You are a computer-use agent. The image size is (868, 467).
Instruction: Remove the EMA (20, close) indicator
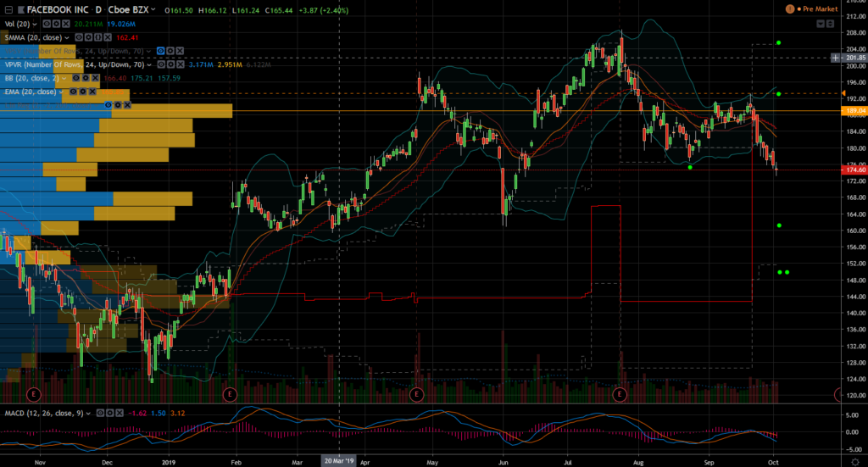pyautogui.click(x=92, y=92)
